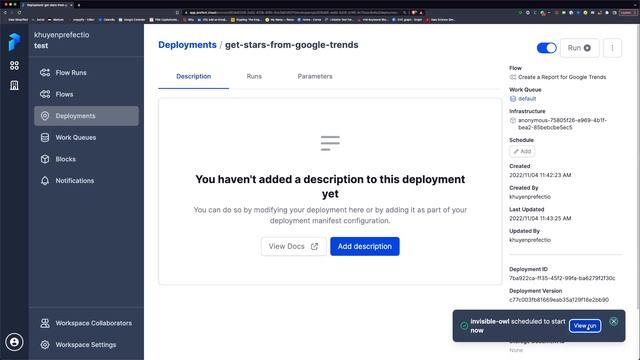
Task: Open Work Queues in the sidebar
Action: [x=86, y=138]
